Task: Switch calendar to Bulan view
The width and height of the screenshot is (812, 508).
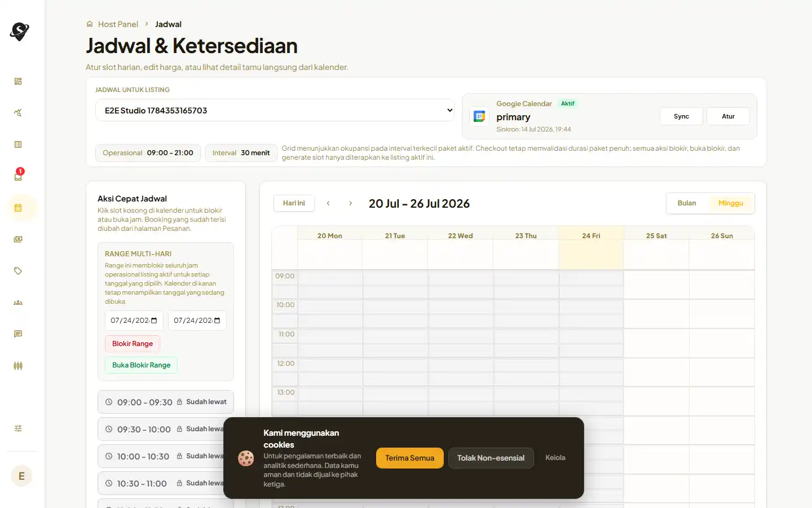Action: point(687,203)
